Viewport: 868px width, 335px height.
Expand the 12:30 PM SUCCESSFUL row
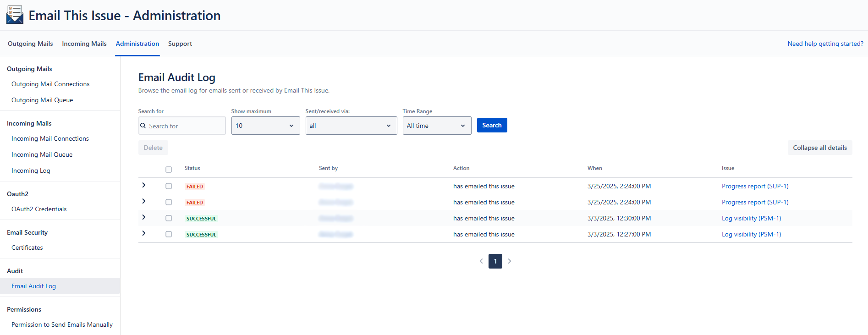(x=144, y=217)
